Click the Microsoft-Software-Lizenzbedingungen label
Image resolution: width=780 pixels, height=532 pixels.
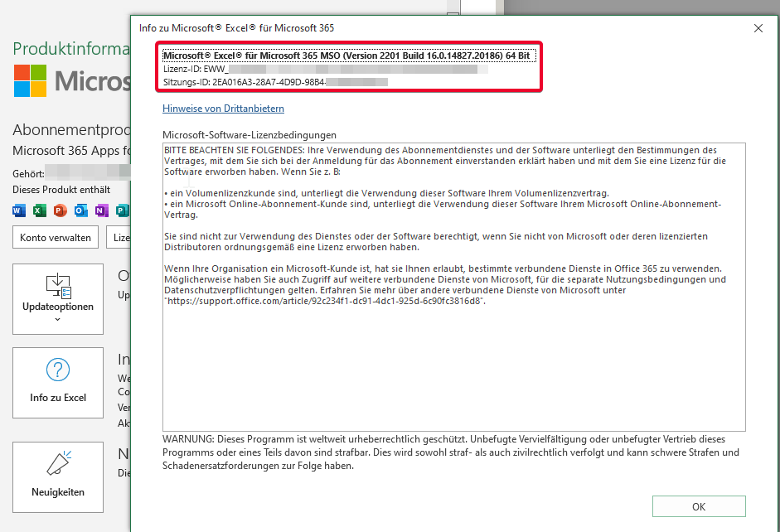pyautogui.click(x=250, y=135)
